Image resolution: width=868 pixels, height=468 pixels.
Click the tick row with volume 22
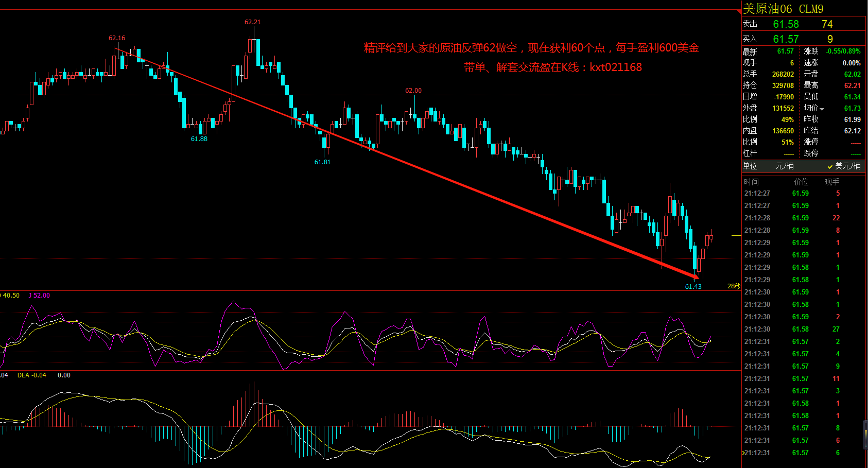(x=804, y=218)
